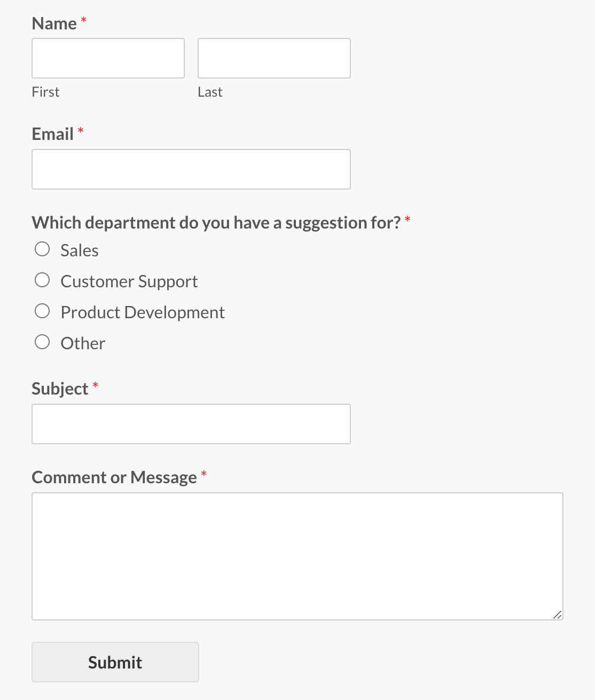Click the Comment or Message text area

point(297,555)
